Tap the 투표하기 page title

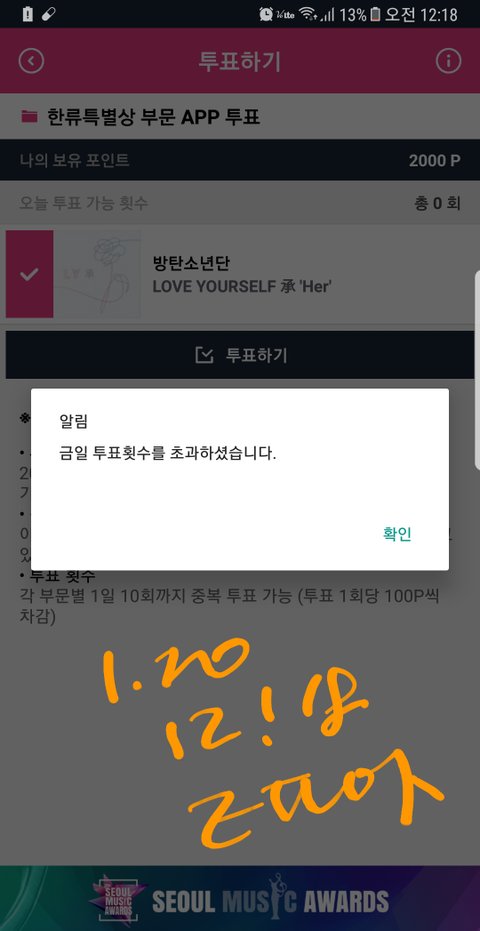239,61
